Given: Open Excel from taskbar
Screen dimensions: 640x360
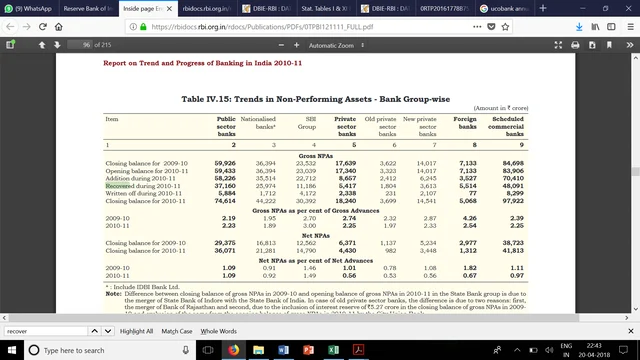Looking at the screenshot, I should [x=333, y=350].
